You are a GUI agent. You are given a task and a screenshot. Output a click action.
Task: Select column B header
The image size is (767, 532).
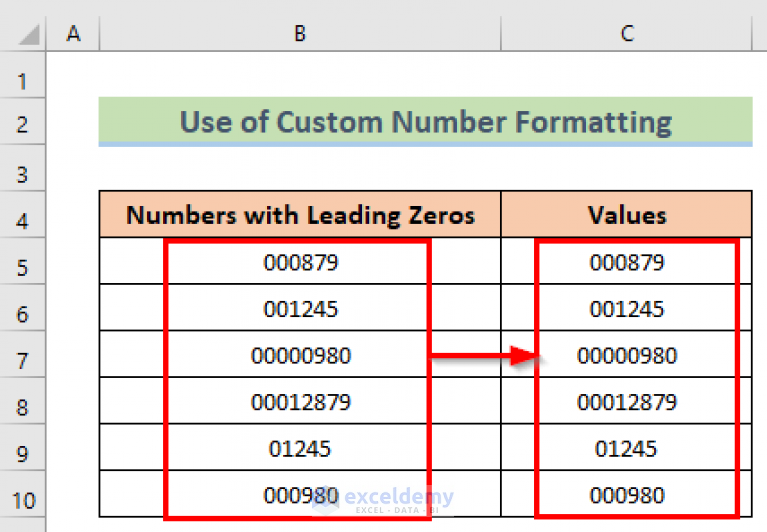[300, 33]
